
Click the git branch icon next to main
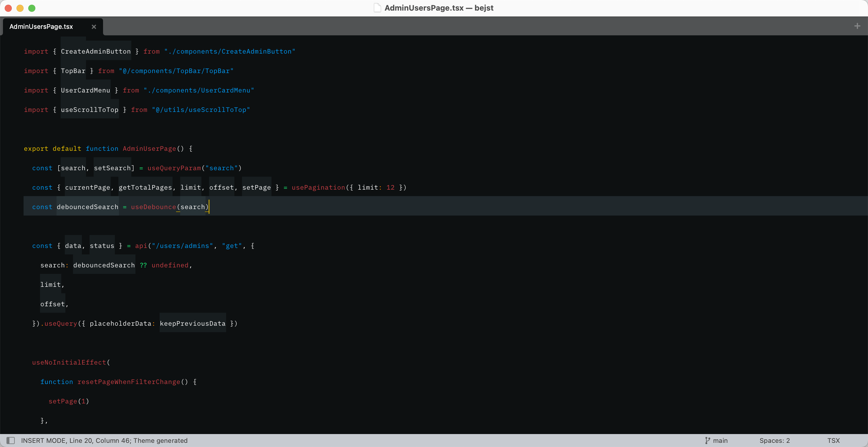pyautogui.click(x=708, y=440)
